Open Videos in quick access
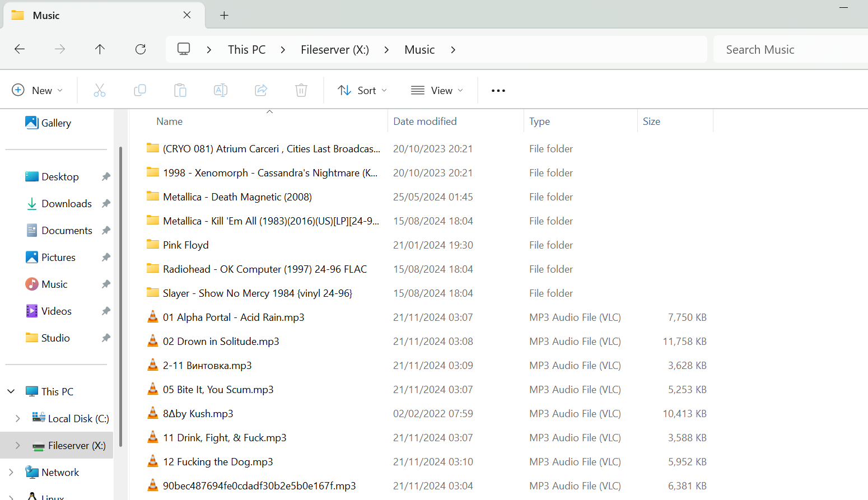The width and height of the screenshot is (868, 500). coord(49,311)
